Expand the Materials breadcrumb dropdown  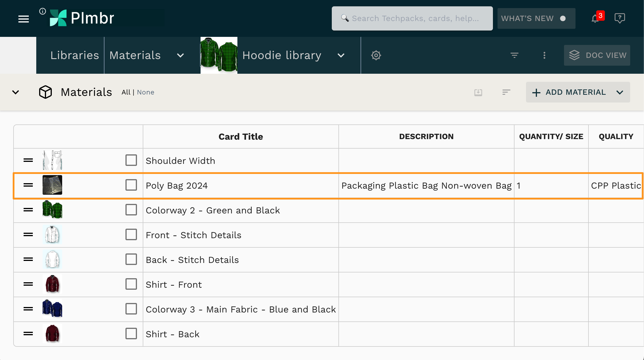[x=180, y=55]
